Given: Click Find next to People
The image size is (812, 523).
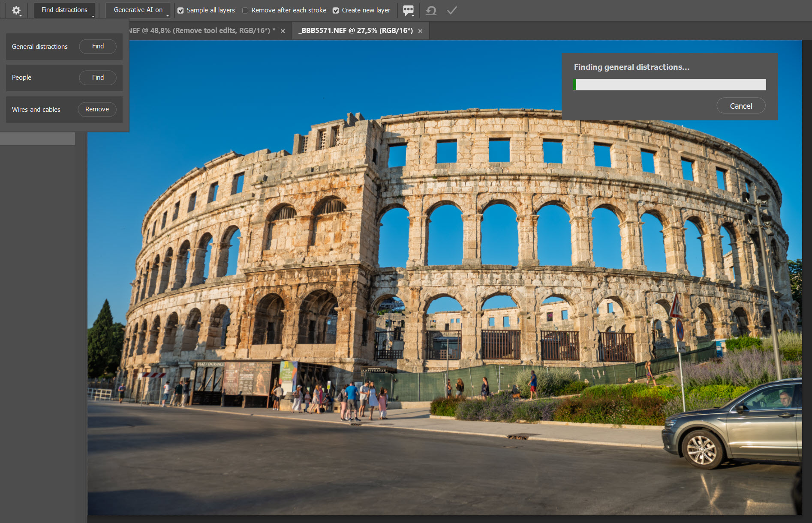Looking at the screenshot, I should (x=98, y=78).
